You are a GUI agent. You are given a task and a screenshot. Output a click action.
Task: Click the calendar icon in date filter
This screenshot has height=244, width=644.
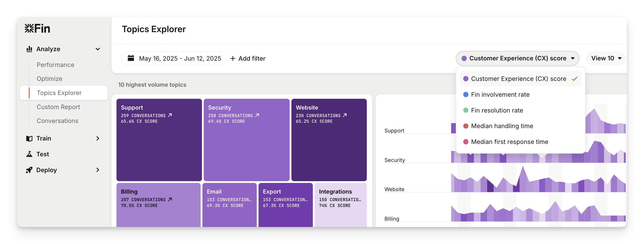coord(131,58)
